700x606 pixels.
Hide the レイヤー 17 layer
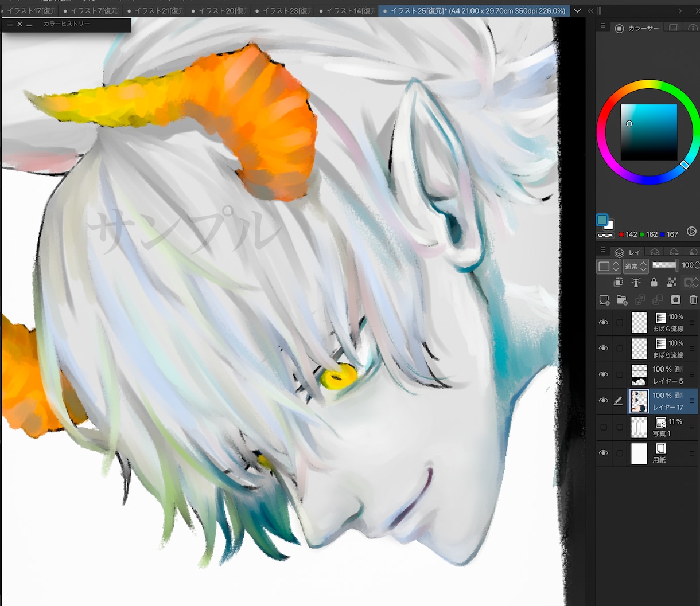click(603, 401)
